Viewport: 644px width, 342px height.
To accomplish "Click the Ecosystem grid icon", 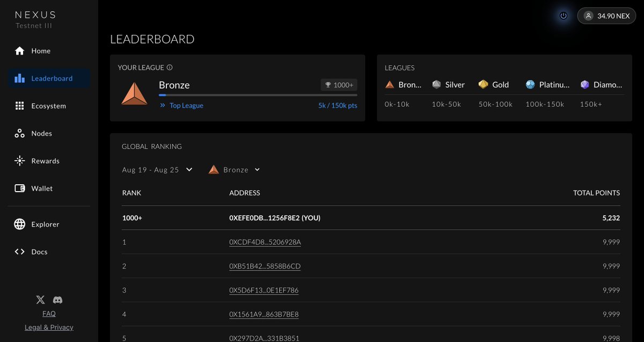I will click(x=20, y=106).
